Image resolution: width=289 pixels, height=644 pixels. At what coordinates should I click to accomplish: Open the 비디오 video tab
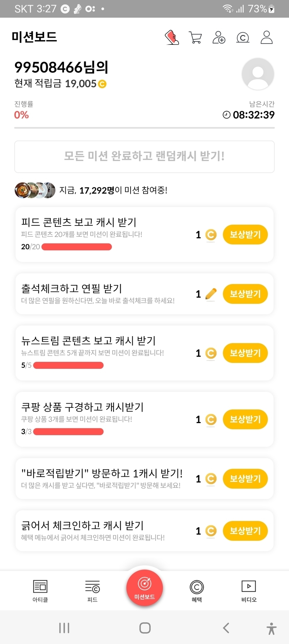click(249, 591)
